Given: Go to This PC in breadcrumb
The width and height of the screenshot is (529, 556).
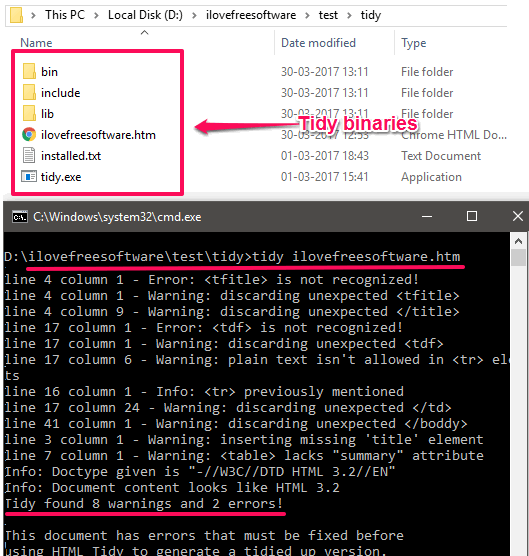Looking at the screenshot, I should 65,15.
